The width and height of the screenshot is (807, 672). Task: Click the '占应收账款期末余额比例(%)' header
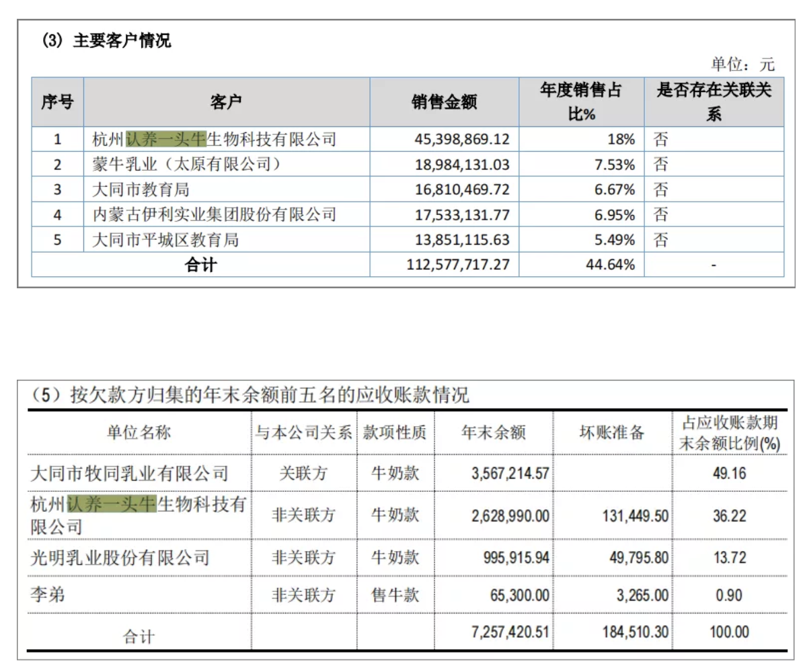730,432
